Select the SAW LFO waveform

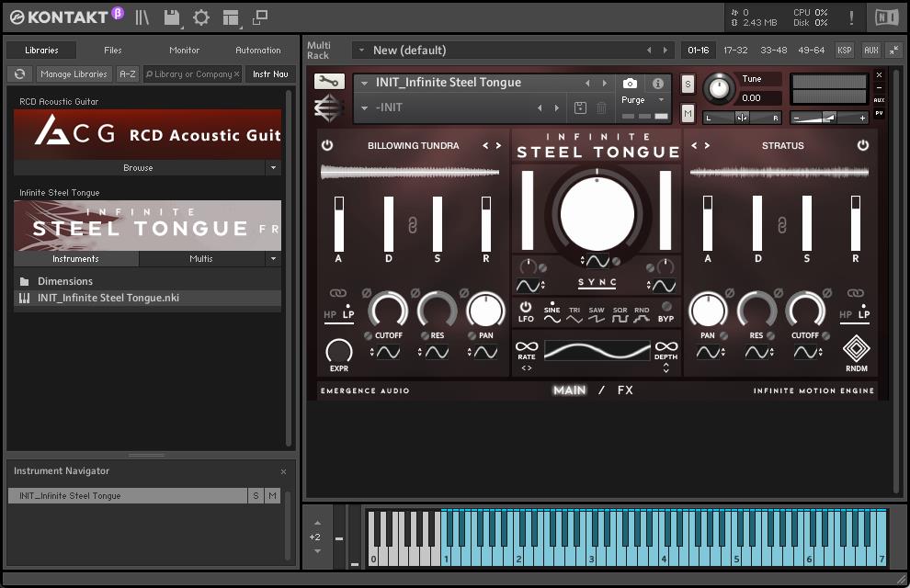(597, 314)
